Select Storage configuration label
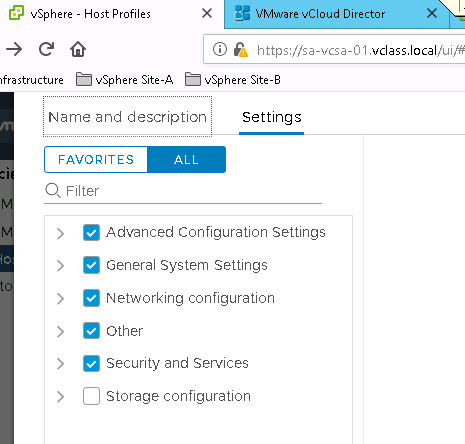 click(178, 396)
